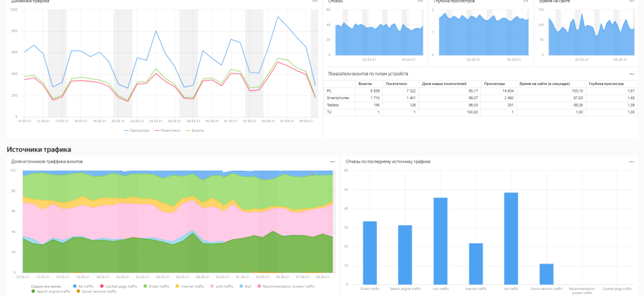The width and height of the screenshot is (644, 296).
Task: Click the Просмотры column header
Action: pyautogui.click(x=494, y=84)
